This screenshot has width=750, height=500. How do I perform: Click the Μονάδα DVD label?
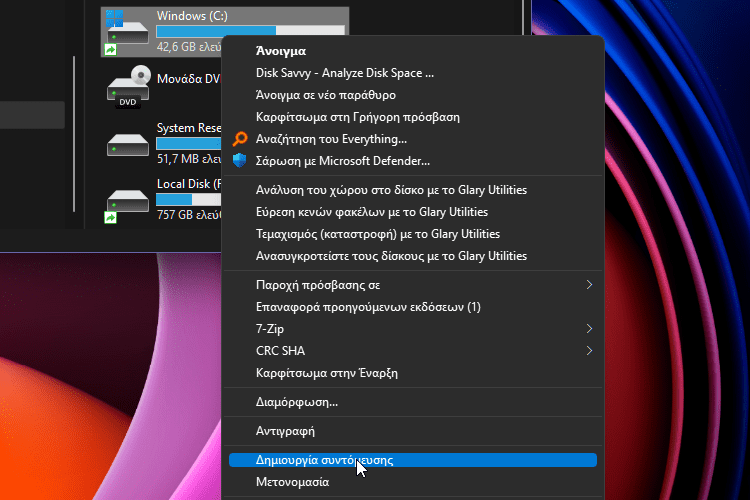[188, 79]
